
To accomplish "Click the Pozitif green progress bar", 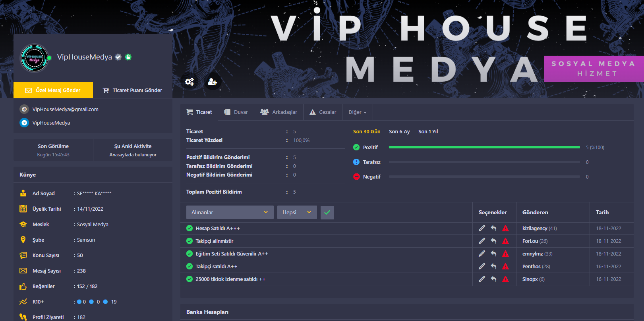I will click(484, 147).
